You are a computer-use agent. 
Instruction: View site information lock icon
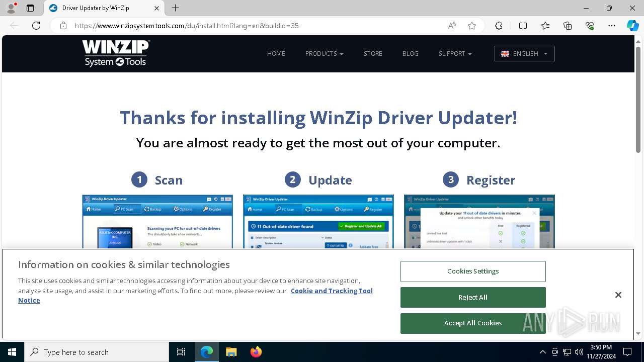click(x=63, y=26)
